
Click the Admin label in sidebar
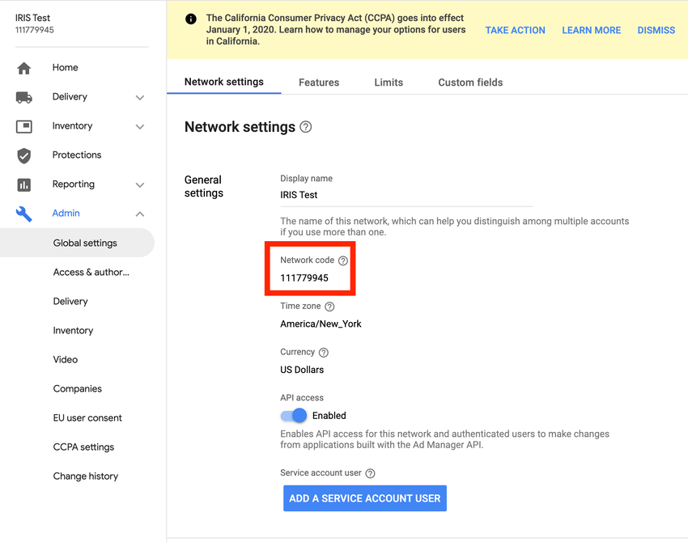pyautogui.click(x=66, y=213)
